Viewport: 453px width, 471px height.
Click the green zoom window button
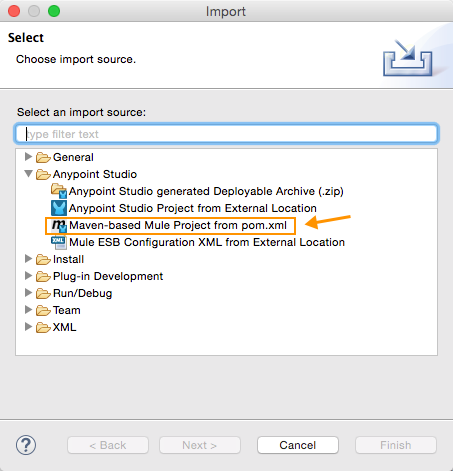point(54,11)
